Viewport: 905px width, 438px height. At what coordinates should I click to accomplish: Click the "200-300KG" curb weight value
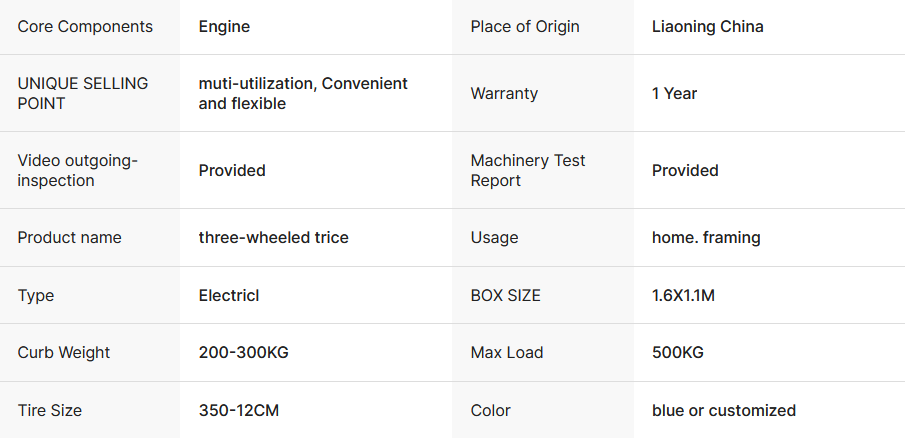click(x=243, y=352)
